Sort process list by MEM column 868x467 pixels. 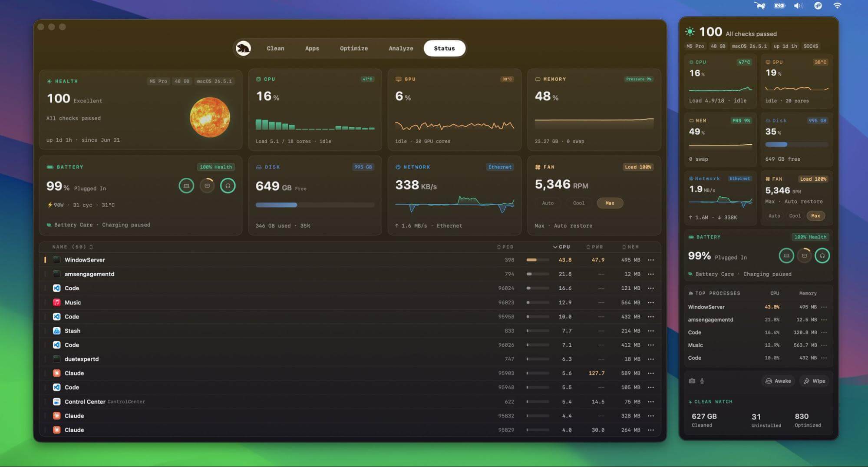point(630,247)
